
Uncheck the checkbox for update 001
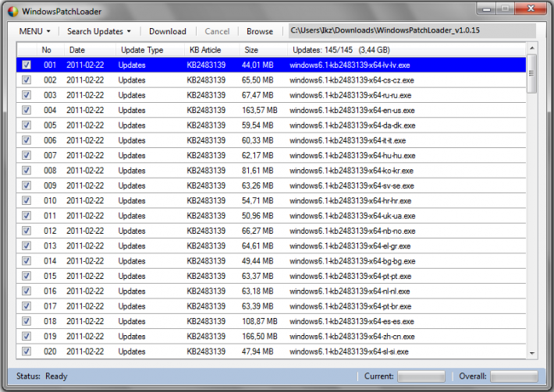coord(27,65)
